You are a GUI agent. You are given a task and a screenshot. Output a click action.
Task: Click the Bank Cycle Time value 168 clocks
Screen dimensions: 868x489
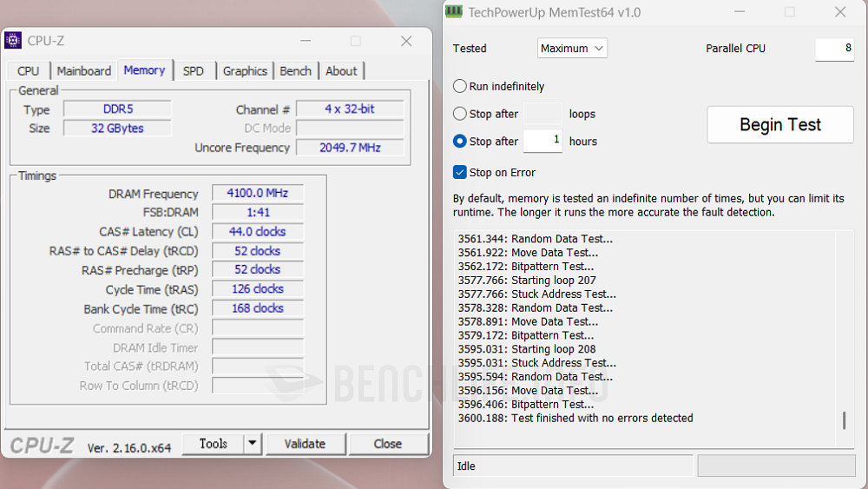pyautogui.click(x=258, y=308)
